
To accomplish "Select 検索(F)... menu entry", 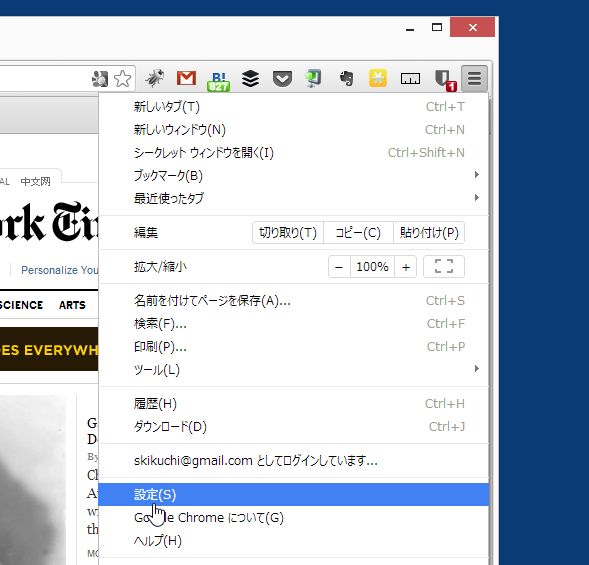I will pyautogui.click(x=294, y=324).
